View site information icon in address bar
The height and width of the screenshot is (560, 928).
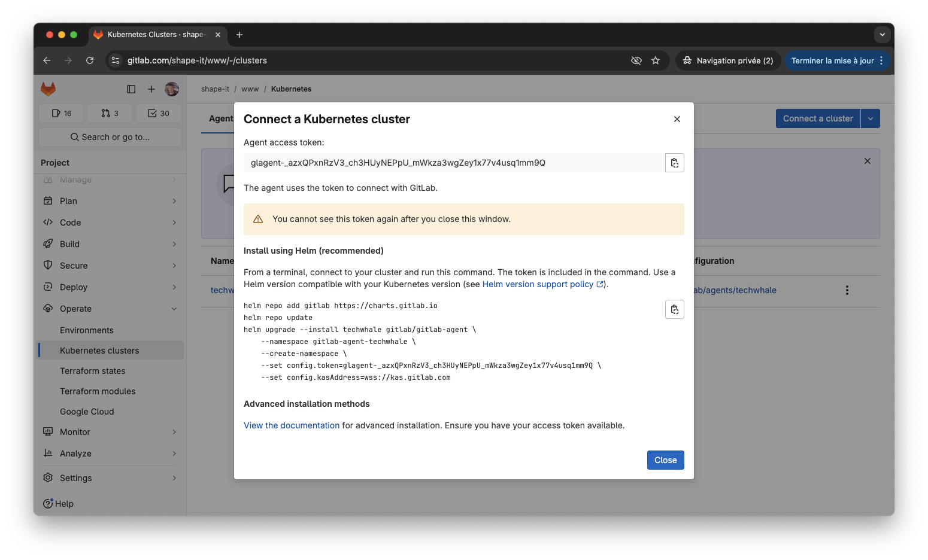tap(116, 60)
